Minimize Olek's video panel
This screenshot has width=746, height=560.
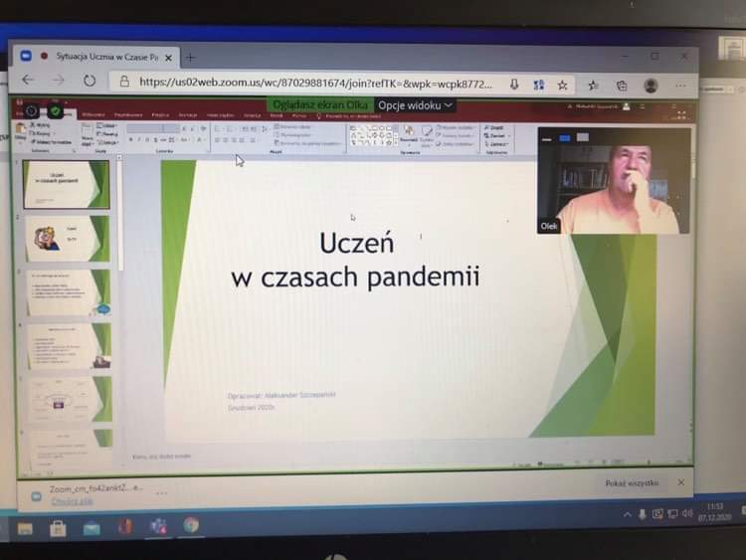tap(547, 139)
